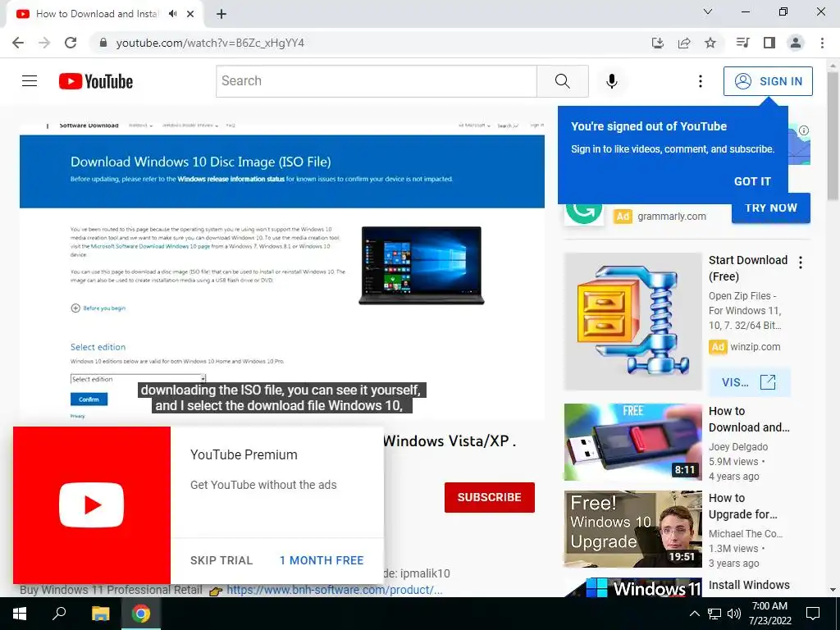
Task: Click page scrollbar down arrow
Action: click(x=833, y=590)
